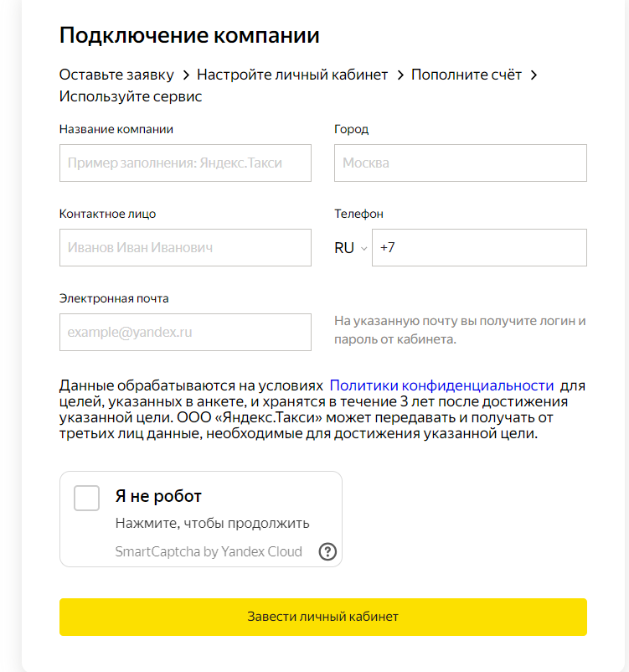
Task: Click the «SmartCaptcha by Yandex Cloud» label
Action: (x=208, y=551)
